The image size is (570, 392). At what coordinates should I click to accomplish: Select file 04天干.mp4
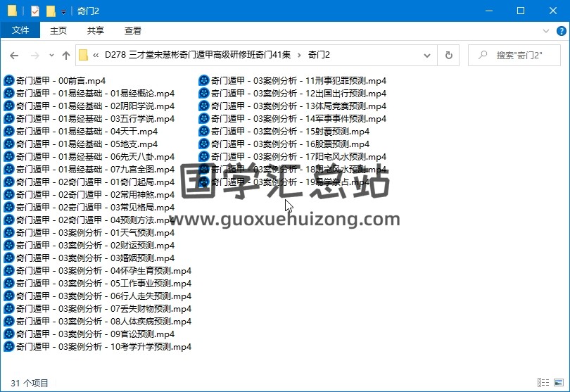click(81, 132)
